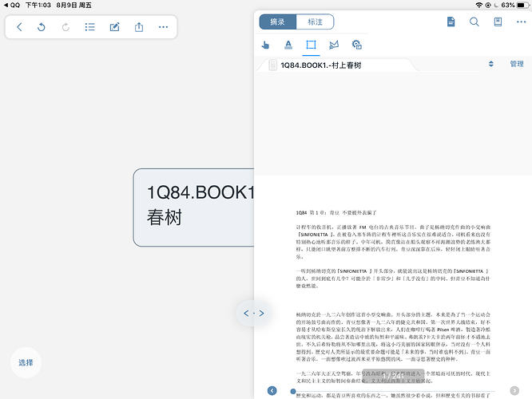The width and height of the screenshot is (532, 399).
Task: Select the rectangle excerpt tool
Action: click(x=311, y=45)
